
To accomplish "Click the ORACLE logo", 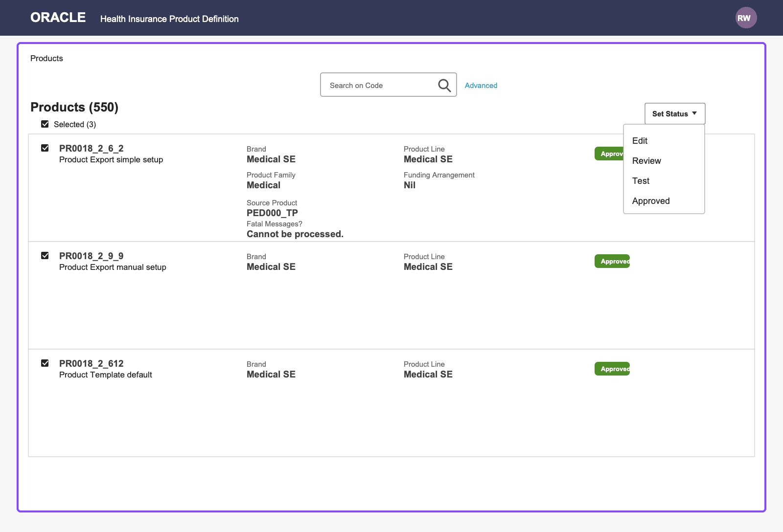I will (x=58, y=18).
